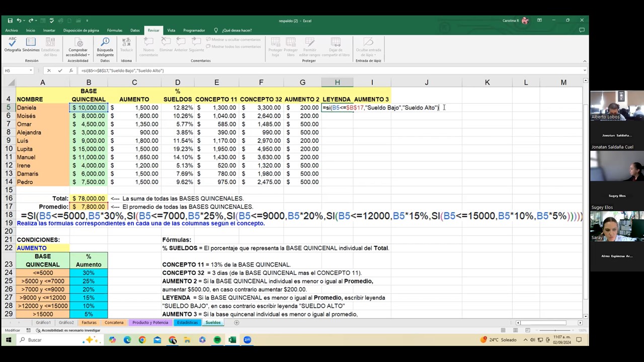Add a new sheet with plus icon

(x=236, y=322)
